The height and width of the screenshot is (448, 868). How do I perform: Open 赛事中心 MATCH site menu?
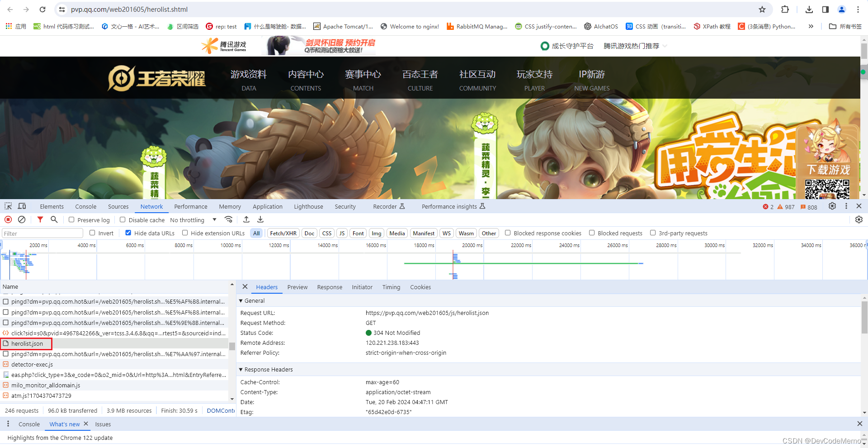click(x=363, y=80)
